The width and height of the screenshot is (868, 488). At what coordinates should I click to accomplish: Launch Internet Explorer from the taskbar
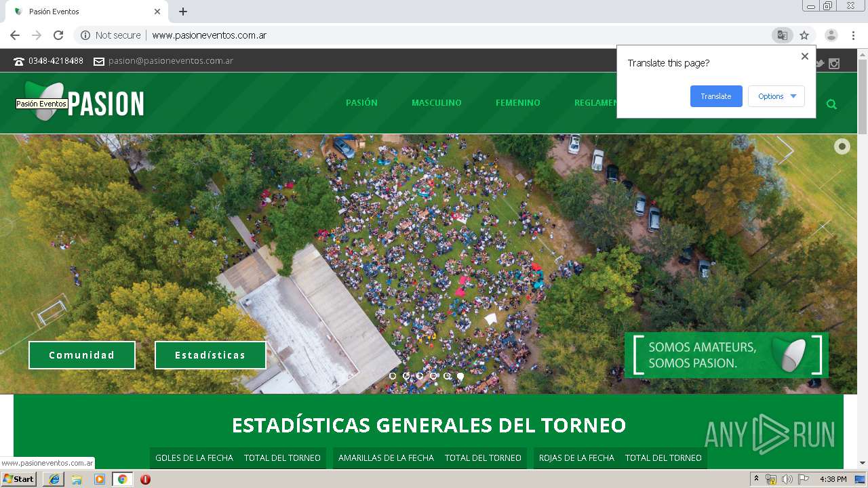click(x=54, y=479)
